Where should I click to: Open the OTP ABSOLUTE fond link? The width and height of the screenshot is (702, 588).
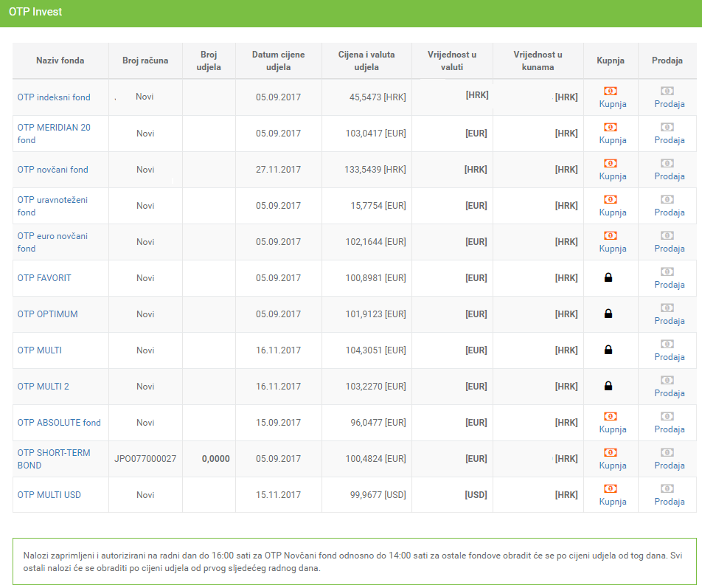(x=59, y=423)
